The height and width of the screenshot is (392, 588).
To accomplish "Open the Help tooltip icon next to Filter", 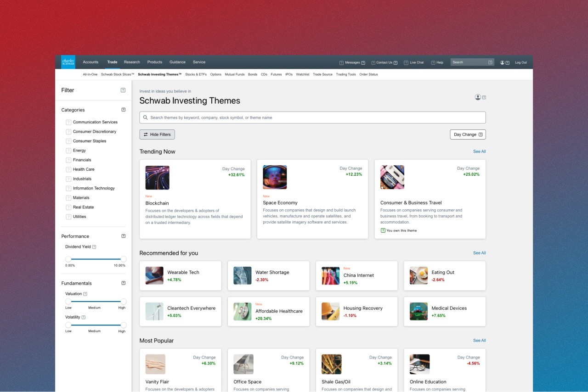I will (123, 90).
